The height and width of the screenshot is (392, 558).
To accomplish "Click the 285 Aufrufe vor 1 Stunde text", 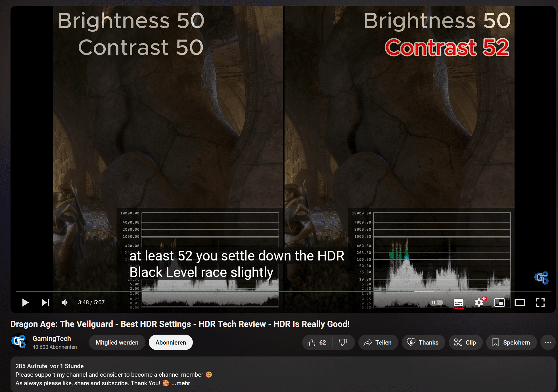I will point(49,366).
